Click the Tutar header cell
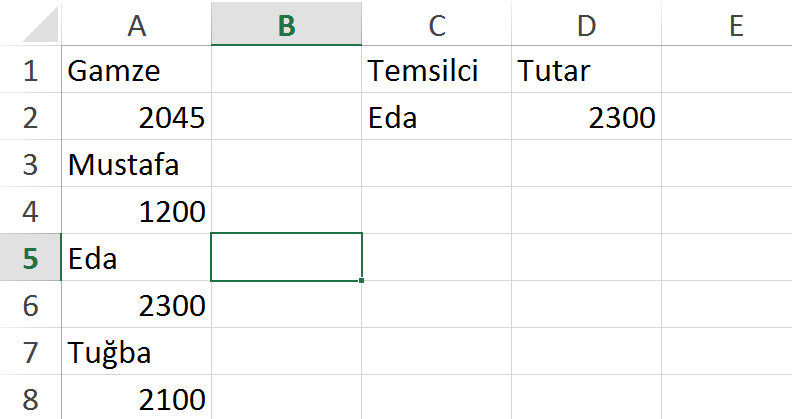Screen dimensions: 792x419 (x=586, y=71)
